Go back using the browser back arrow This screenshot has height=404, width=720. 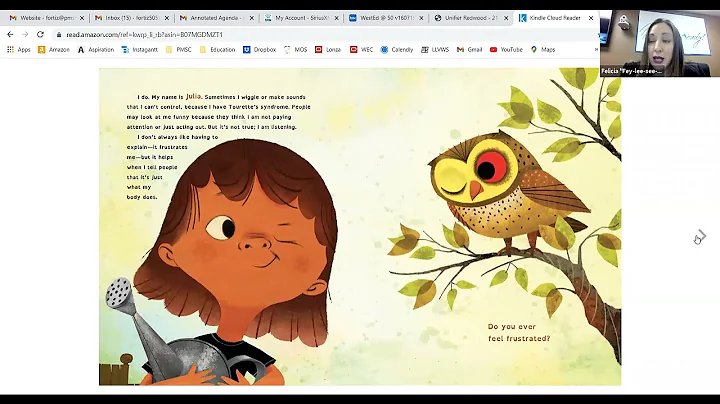pyautogui.click(x=10, y=34)
